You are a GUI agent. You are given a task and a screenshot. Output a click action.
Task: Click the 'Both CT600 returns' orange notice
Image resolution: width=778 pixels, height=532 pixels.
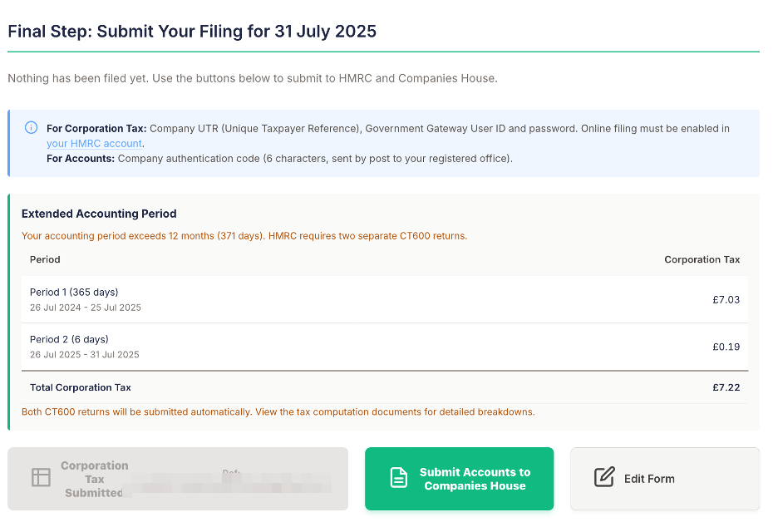[278, 412]
